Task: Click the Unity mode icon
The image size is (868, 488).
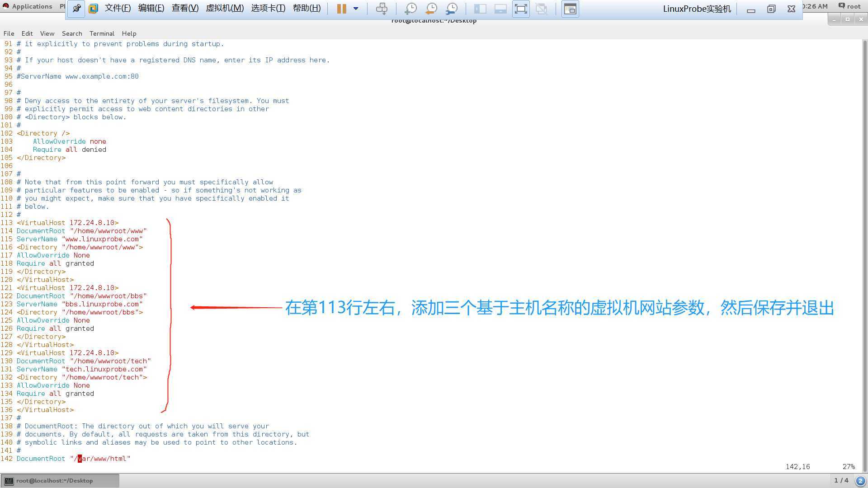Action: [x=541, y=9]
